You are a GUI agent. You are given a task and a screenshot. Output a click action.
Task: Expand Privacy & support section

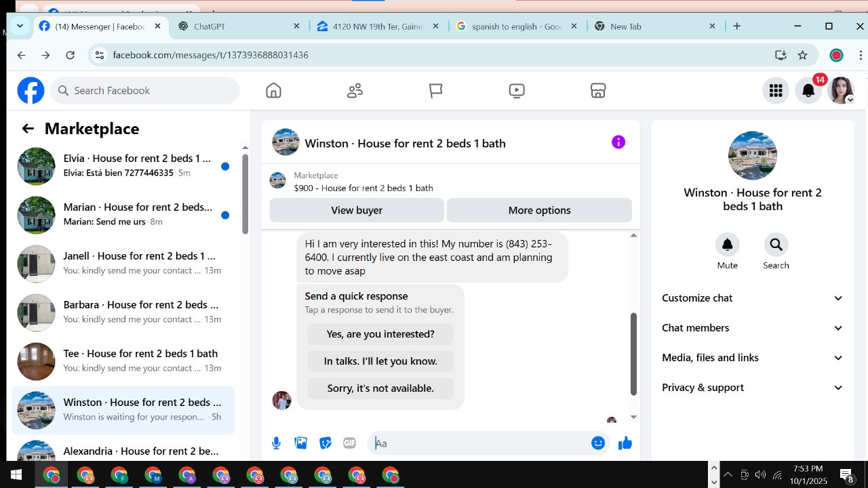click(753, 388)
